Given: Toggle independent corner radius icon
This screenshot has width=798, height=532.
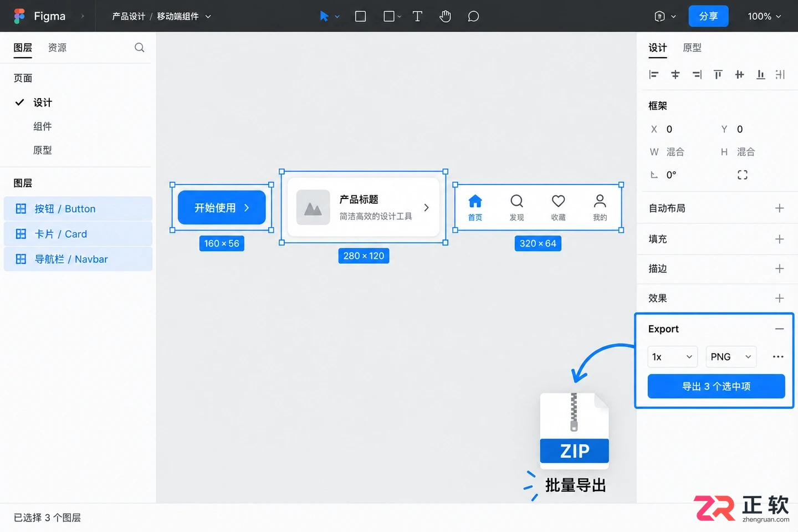Looking at the screenshot, I should [743, 175].
